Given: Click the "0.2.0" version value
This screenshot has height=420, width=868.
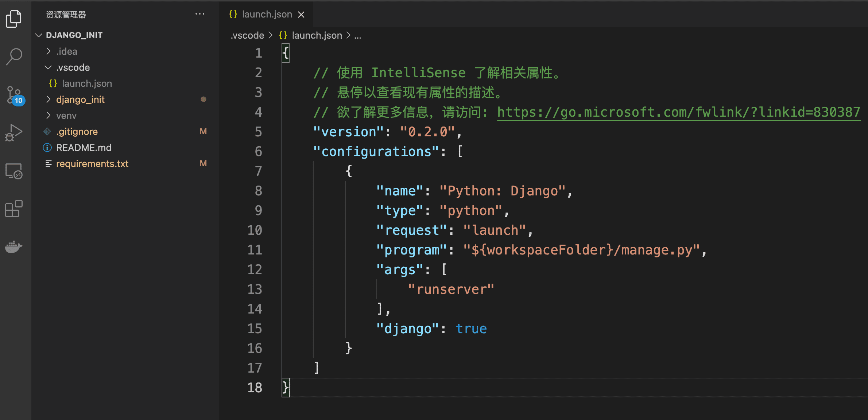Looking at the screenshot, I should click(427, 132).
